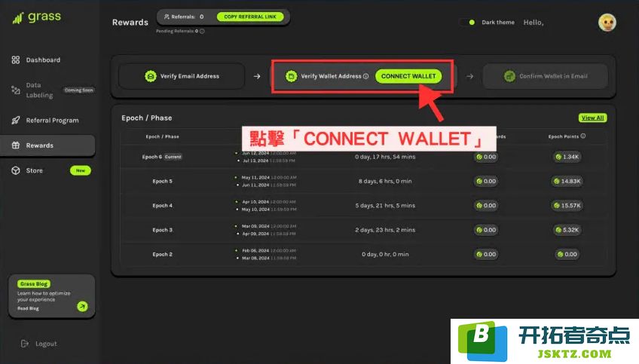Click the Logout door icon
Screen dimensions: 639x364
[x=24, y=344]
